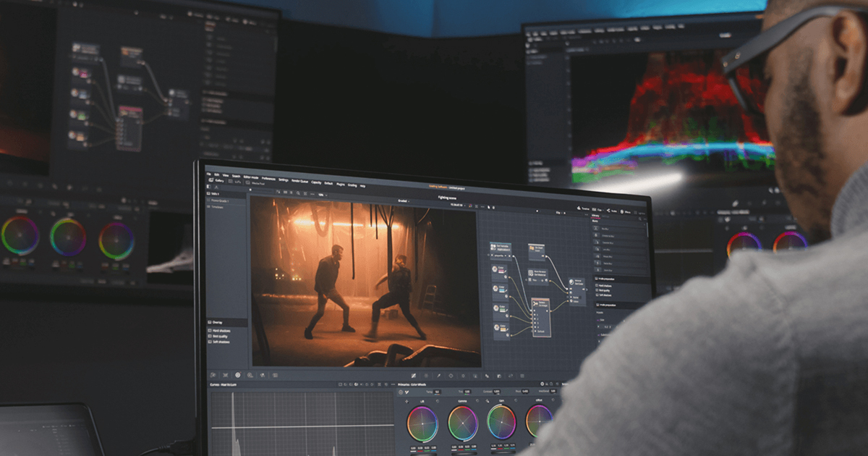
Task: Open the Clip dropdown above node graph
Action: click(559, 213)
